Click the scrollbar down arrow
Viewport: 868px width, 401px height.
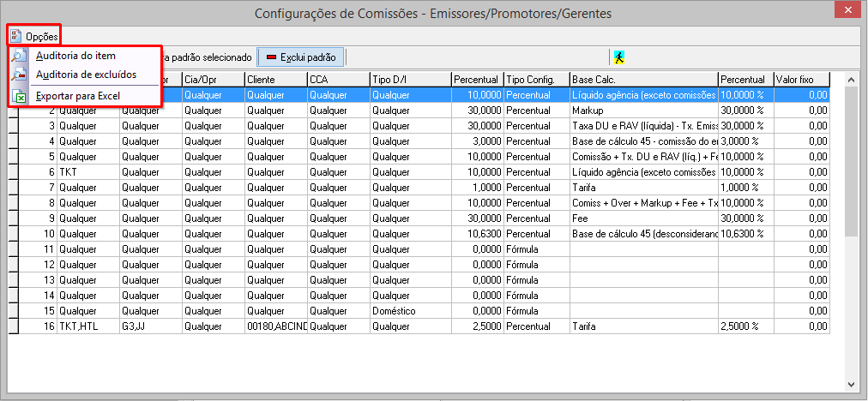[851, 384]
